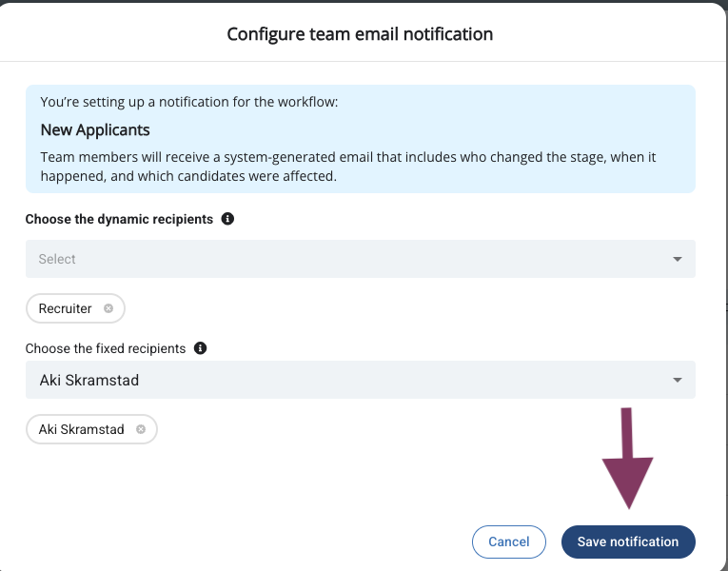Click info icon beside dynamic recipients label
The width and height of the screenshot is (728, 571).
click(x=227, y=219)
